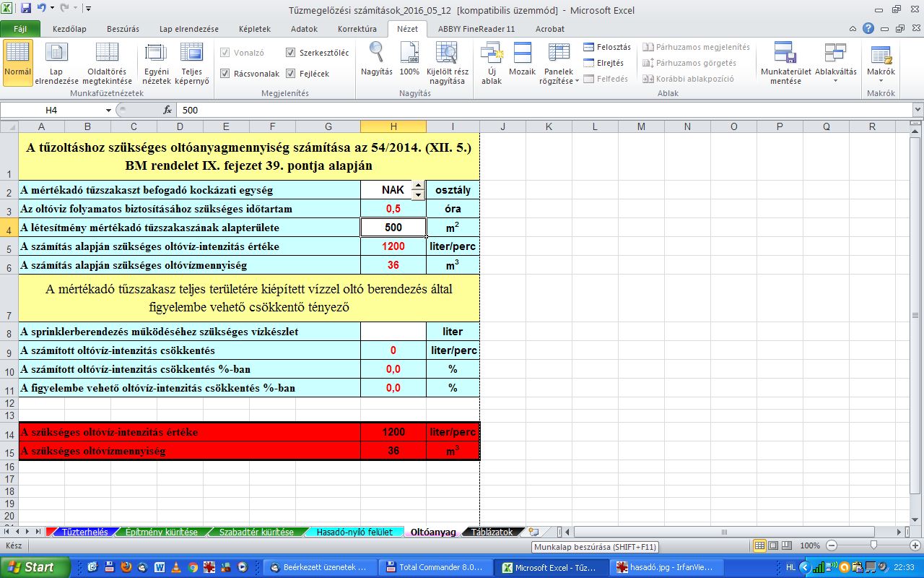This screenshot has height=578, width=924.
Task: Switch to the Adatok ribbon tab
Action: pyautogui.click(x=304, y=29)
